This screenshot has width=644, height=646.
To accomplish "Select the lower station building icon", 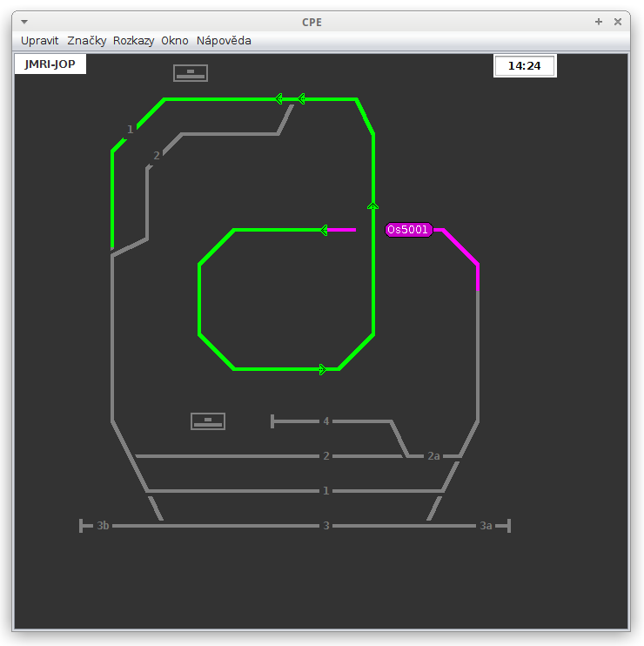I will [x=208, y=421].
